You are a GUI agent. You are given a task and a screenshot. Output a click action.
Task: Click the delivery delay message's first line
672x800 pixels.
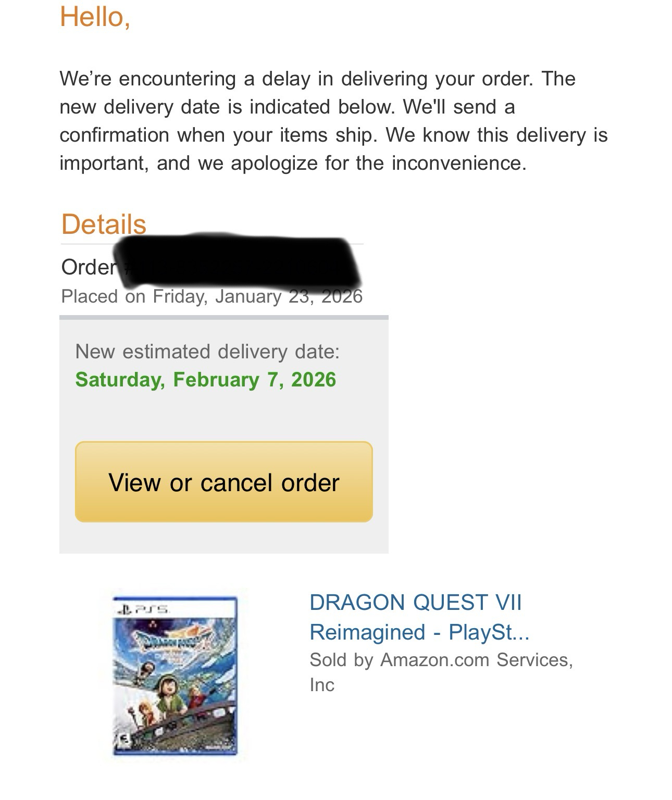(317, 79)
